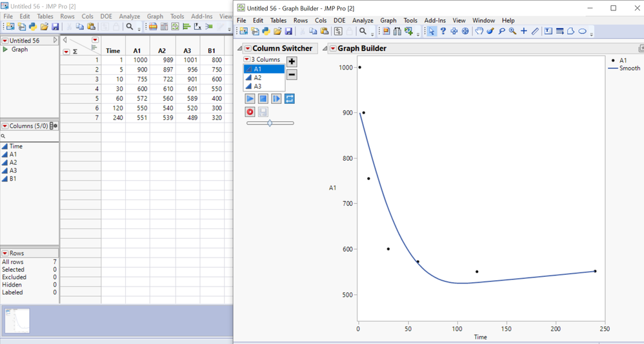This screenshot has height=344, width=644.
Task: Stop the Column Switcher animation
Action: [x=263, y=99]
